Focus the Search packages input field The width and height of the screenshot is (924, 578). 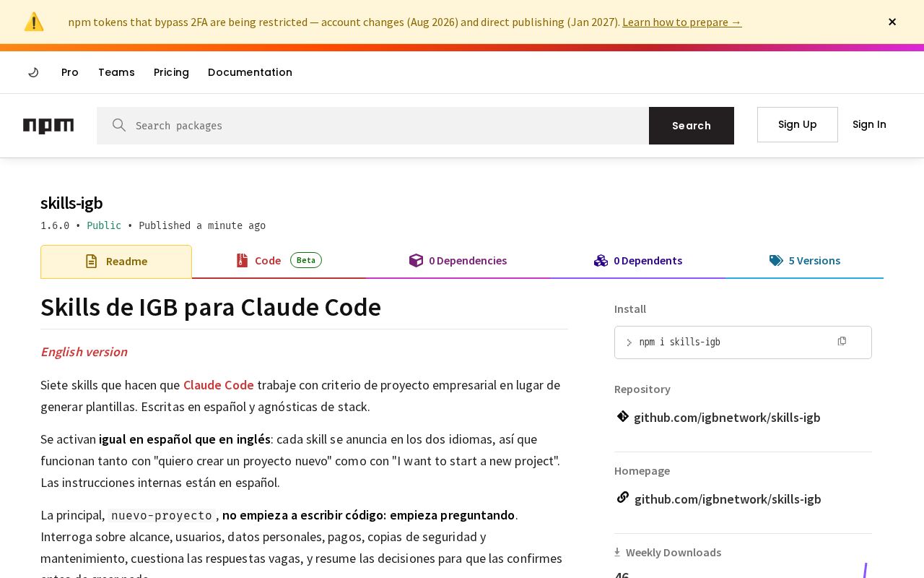(372, 126)
